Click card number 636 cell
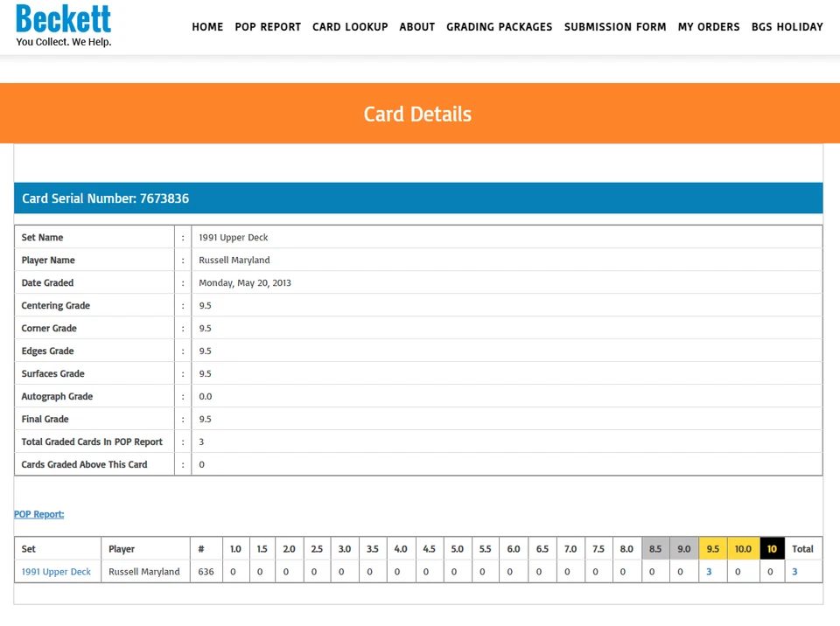The image size is (840, 626). coord(206,572)
